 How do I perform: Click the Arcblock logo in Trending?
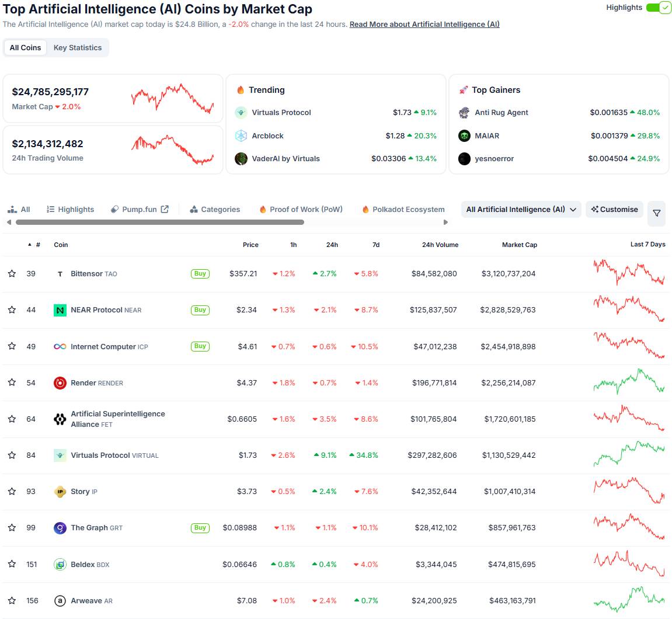(x=241, y=136)
